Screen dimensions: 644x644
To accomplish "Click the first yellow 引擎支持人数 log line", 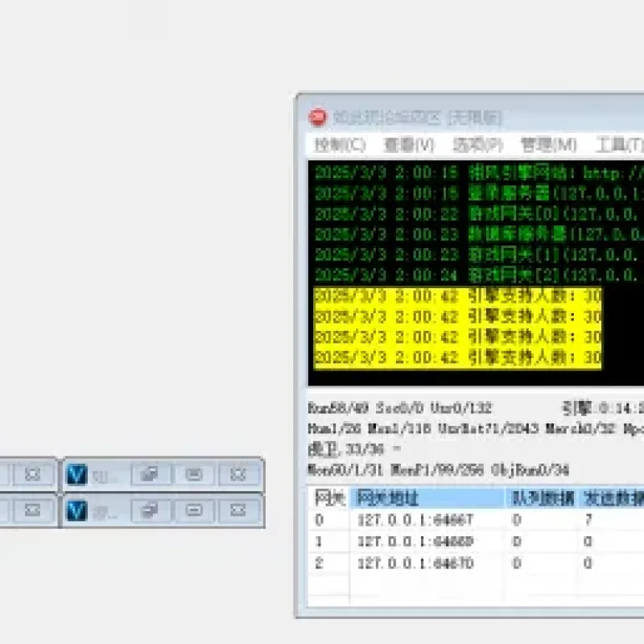I will [x=457, y=296].
